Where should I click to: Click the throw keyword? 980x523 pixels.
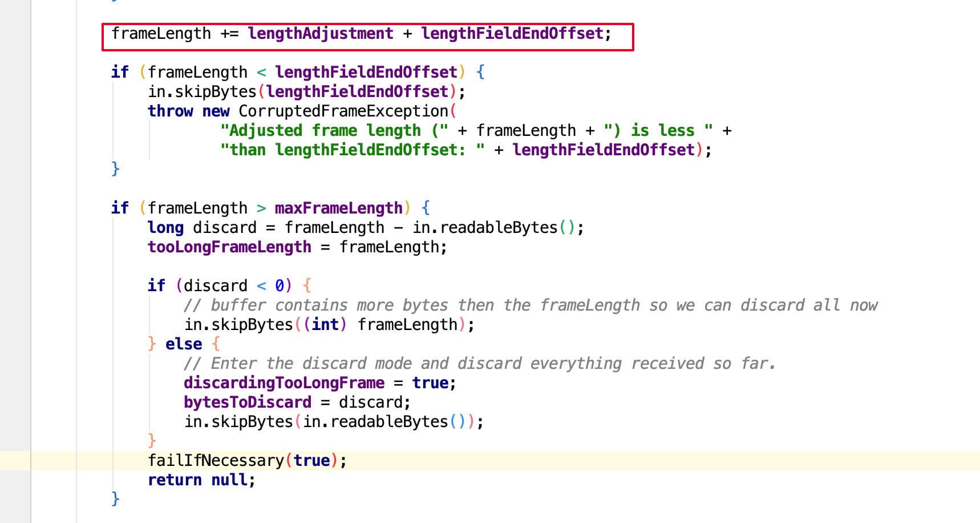point(171,111)
